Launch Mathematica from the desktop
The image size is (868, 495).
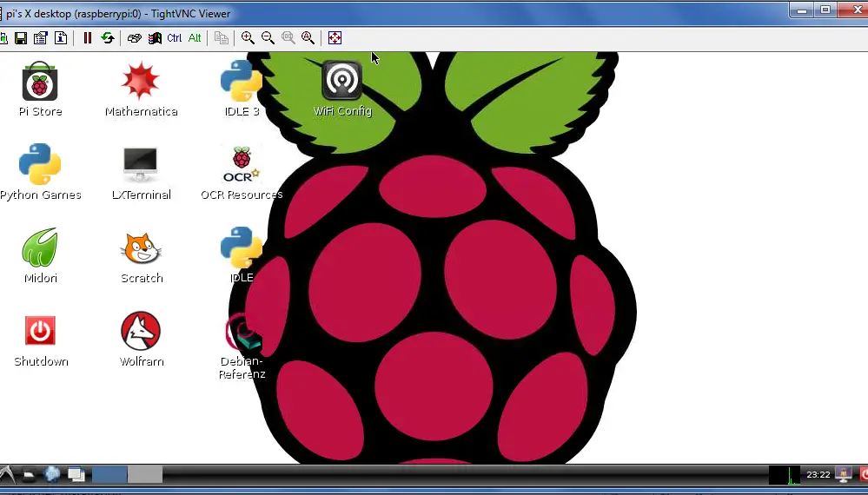141,82
